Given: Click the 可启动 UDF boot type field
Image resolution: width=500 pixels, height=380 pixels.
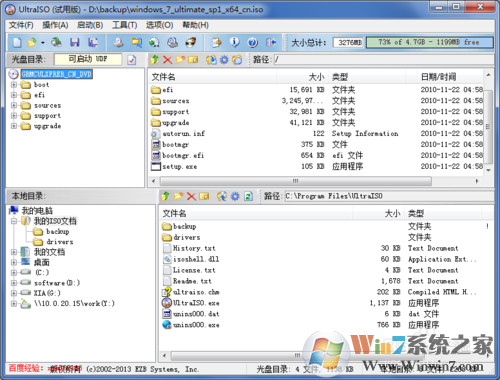Looking at the screenshot, I should [88, 59].
